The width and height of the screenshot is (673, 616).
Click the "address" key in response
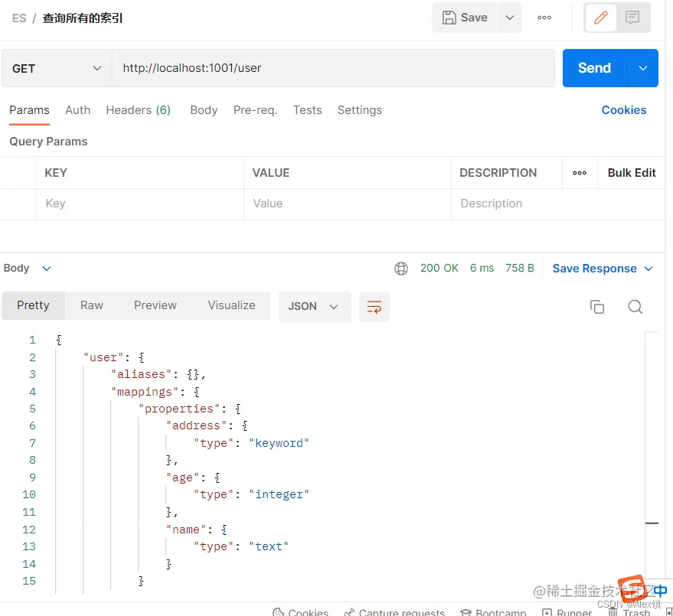click(196, 426)
